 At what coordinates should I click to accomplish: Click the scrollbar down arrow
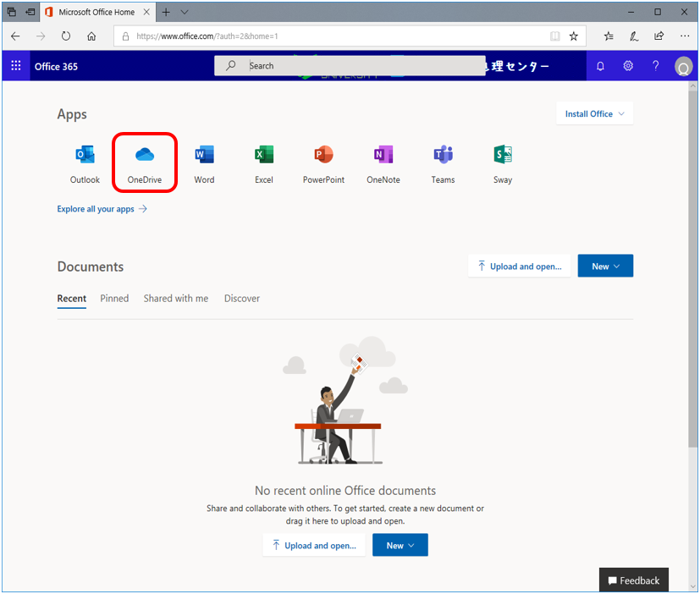pos(693,586)
